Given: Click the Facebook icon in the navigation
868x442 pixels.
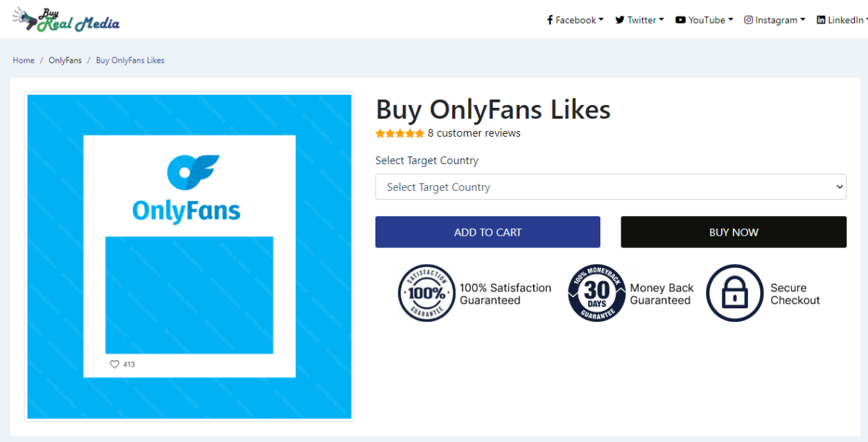Looking at the screenshot, I should (550, 20).
